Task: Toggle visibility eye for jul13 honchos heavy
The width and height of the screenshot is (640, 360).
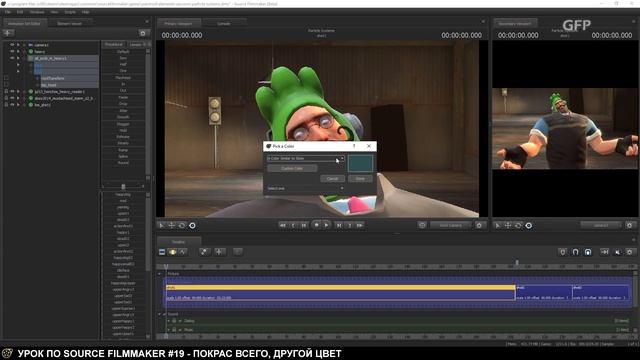Action: pos(12,91)
